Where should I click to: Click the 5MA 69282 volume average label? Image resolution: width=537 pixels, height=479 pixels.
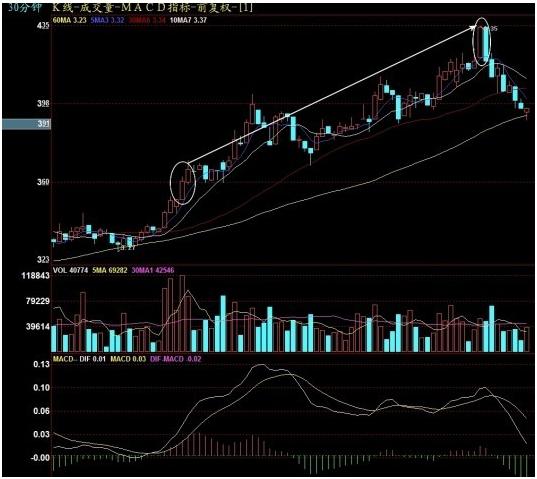tap(110, 270)
